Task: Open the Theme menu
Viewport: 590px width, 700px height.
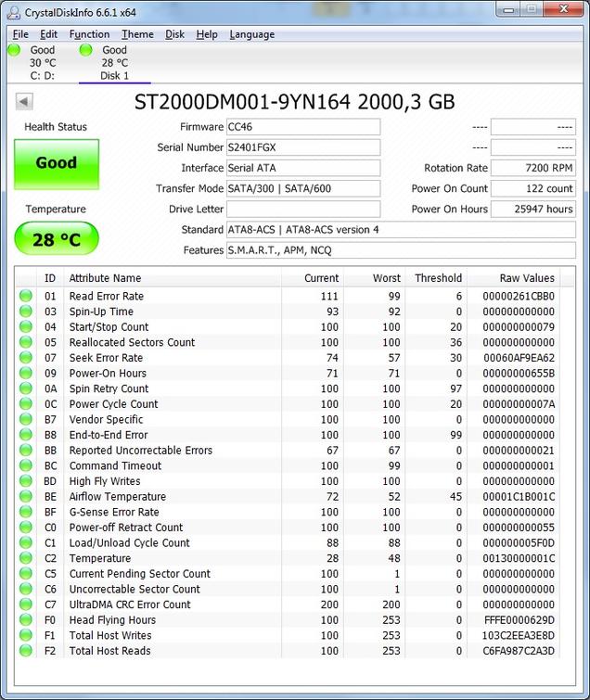Action: click(137, 34)
